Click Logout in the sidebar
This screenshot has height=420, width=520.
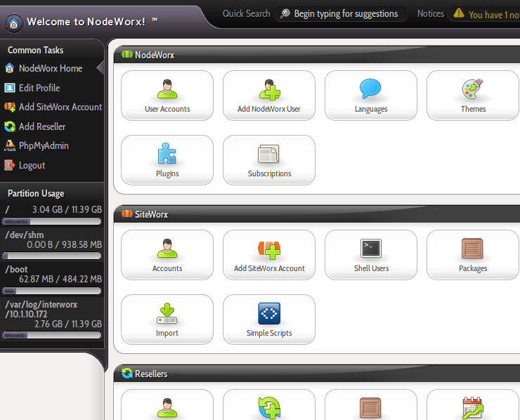(32, 165)
